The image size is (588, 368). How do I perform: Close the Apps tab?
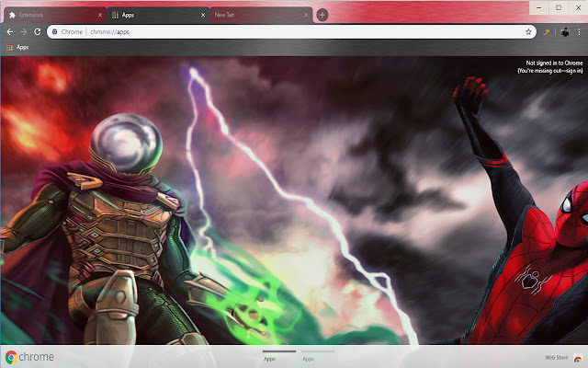coord(203,15)
